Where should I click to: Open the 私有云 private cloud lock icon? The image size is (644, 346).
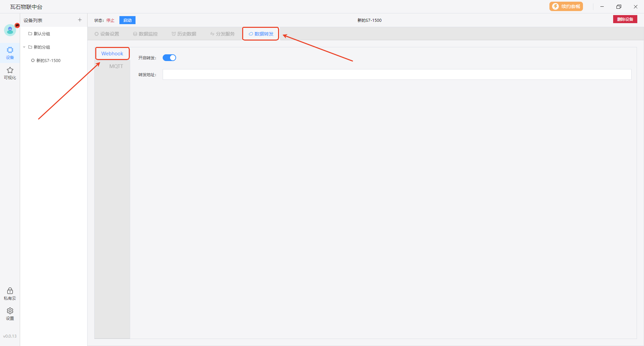[x=10, y=293]
